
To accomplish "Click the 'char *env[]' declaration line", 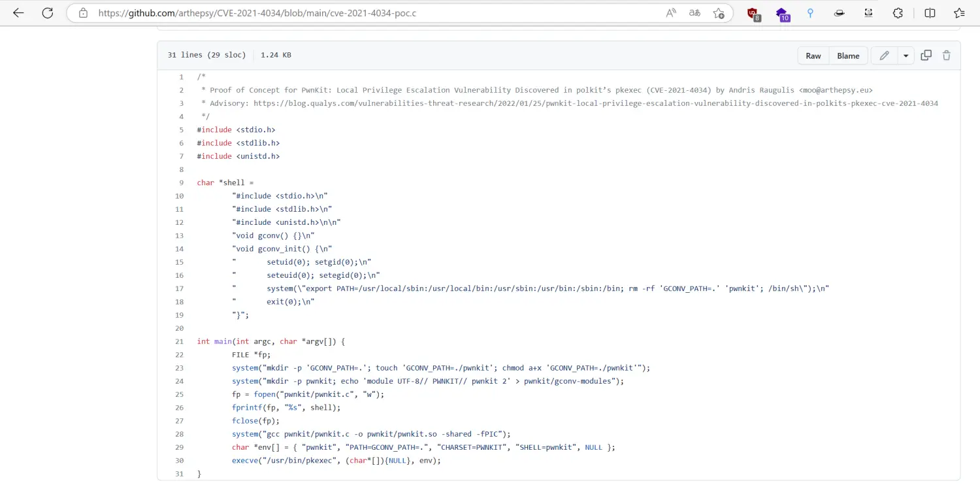I will tap(423, 447).
